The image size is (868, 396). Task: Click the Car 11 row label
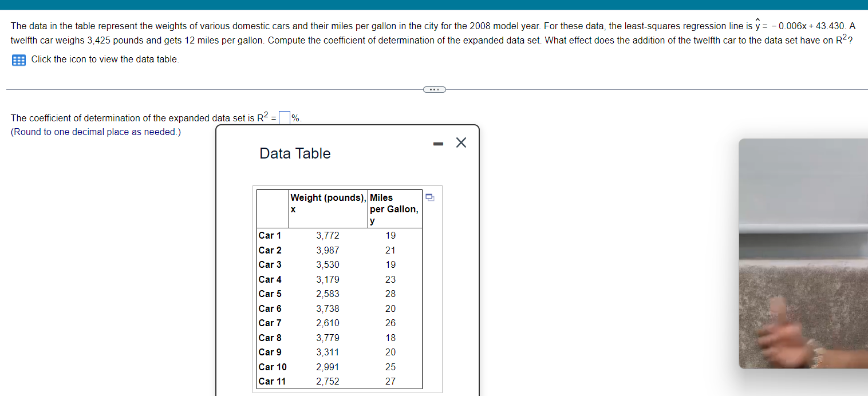[272, 381]
